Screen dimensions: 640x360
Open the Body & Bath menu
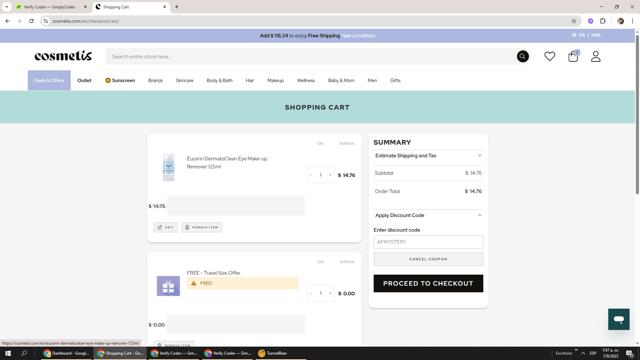[220, 80]
